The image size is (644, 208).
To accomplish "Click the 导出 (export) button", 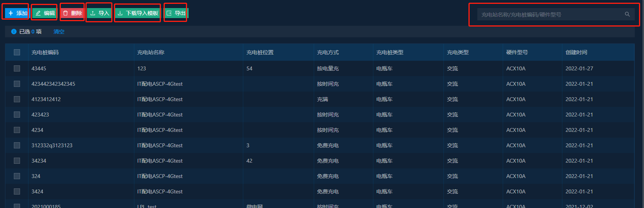I will click(x=176, y=13).
